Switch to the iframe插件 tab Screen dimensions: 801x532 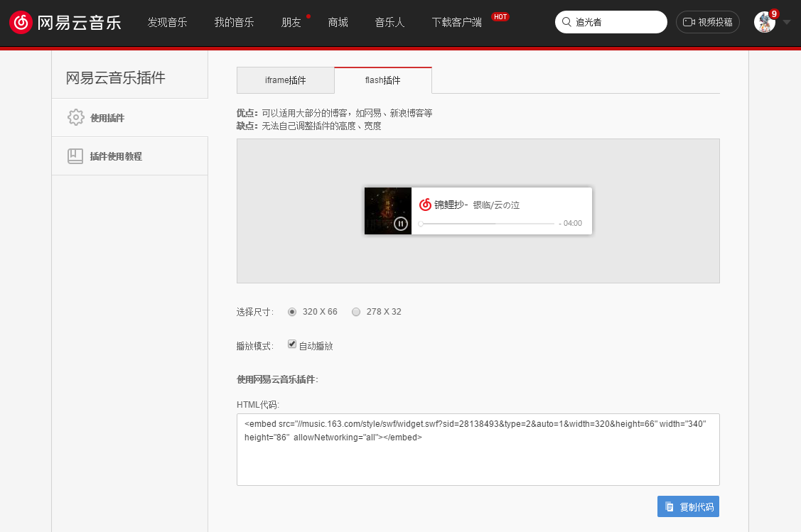click(x=285, y=80)
